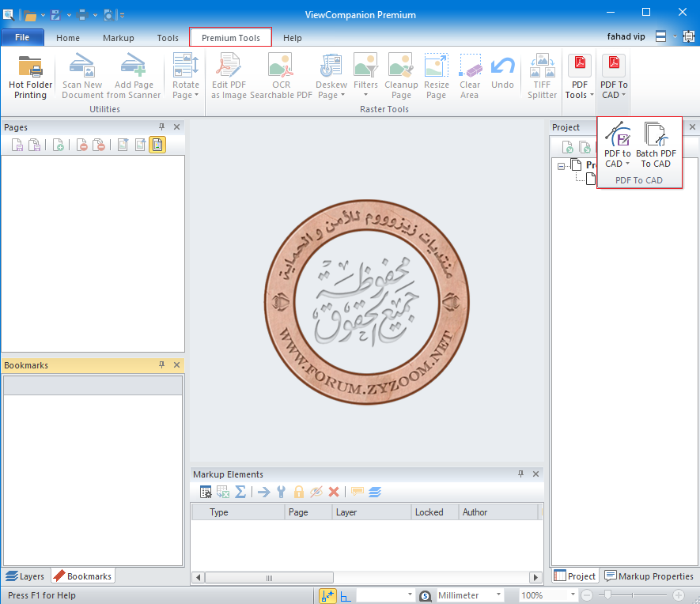Open the Rotate Page dropdown
The height and width of the screenshot is (604, 700).
(x=185, y=76)
